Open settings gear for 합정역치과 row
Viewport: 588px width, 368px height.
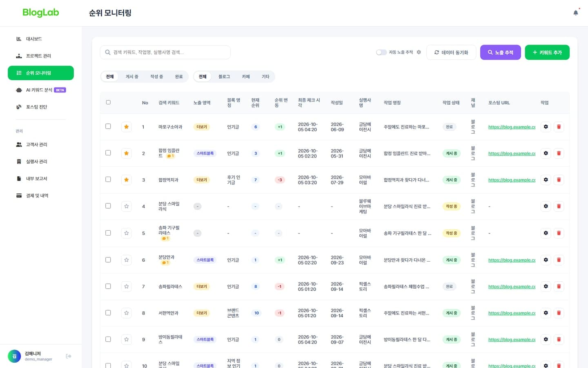546,180
